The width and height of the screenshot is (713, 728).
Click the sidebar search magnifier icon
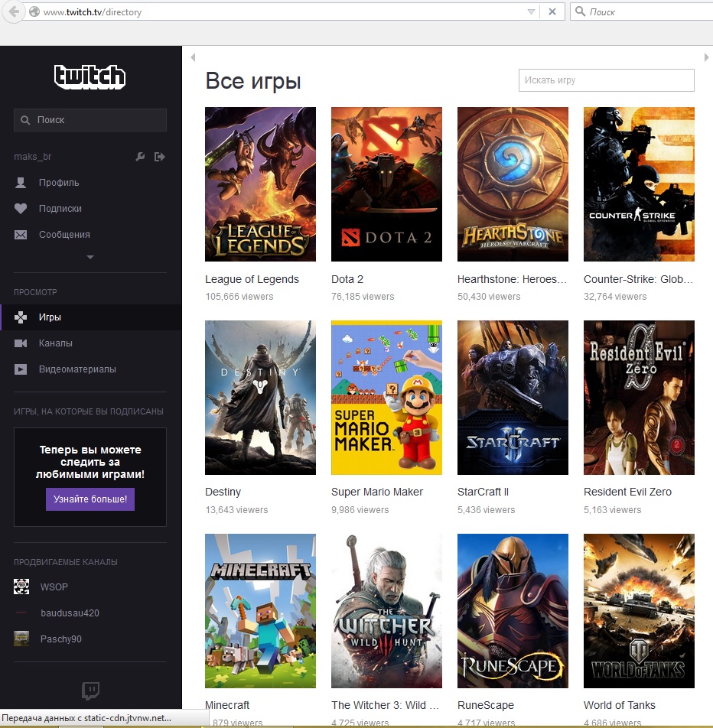coord(25,120)
